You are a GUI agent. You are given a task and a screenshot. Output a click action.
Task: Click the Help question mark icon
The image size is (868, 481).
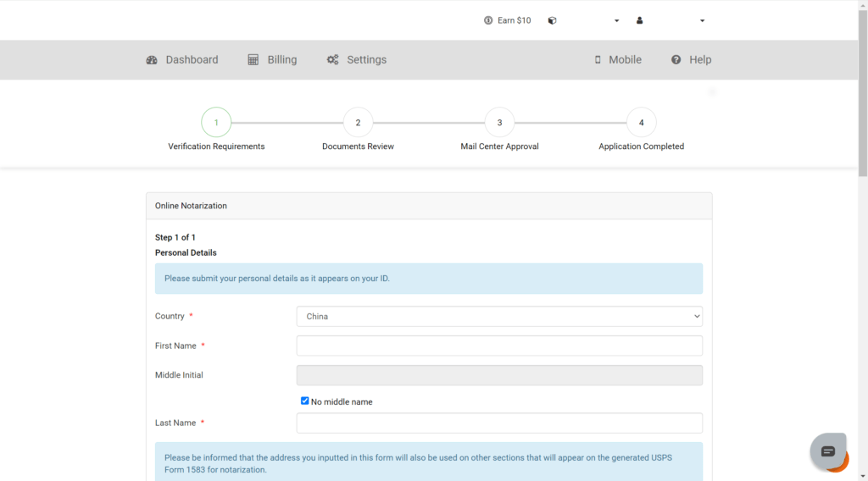[x=676, y=60]
